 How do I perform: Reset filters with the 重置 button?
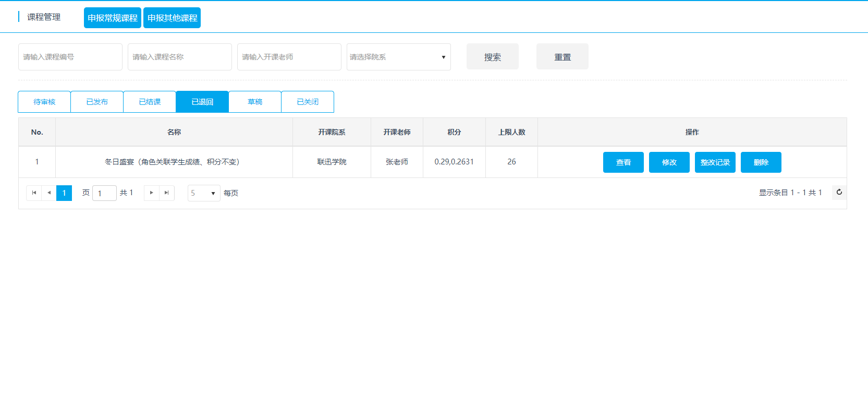coord(562,57)
